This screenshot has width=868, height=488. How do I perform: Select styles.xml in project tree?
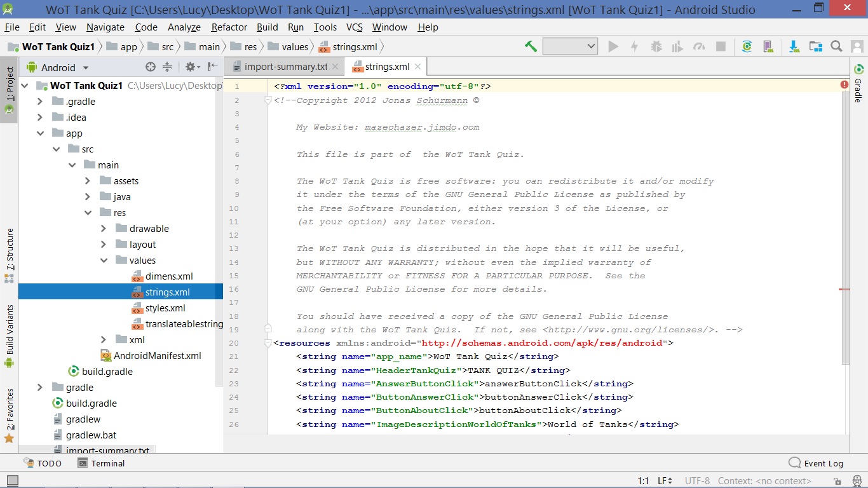(x=158, y=308)
